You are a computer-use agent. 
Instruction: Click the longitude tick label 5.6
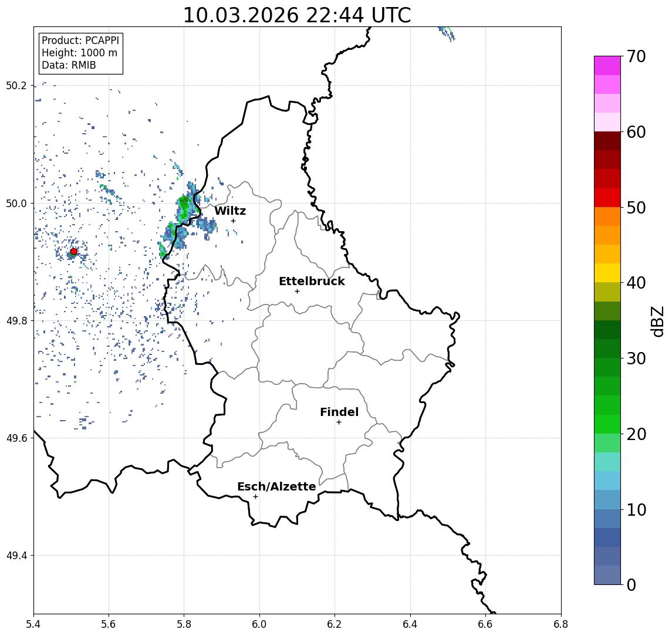pos(109,624)
